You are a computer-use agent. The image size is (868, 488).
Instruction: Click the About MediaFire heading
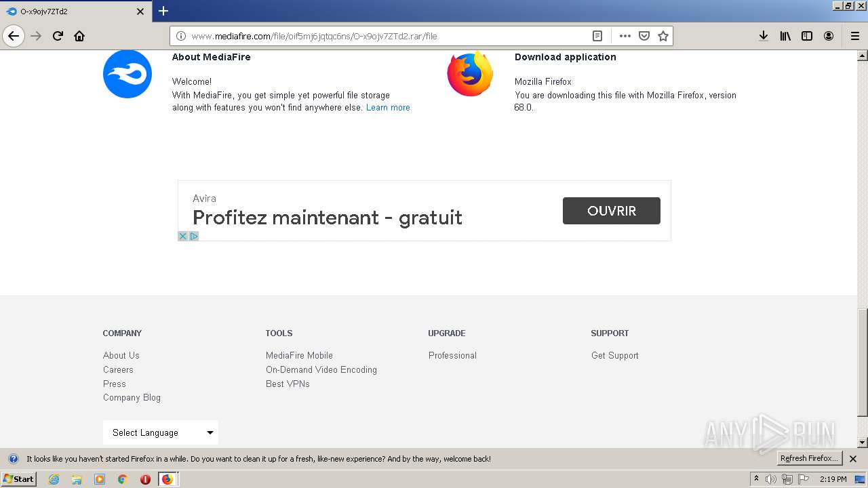point(212,57)
